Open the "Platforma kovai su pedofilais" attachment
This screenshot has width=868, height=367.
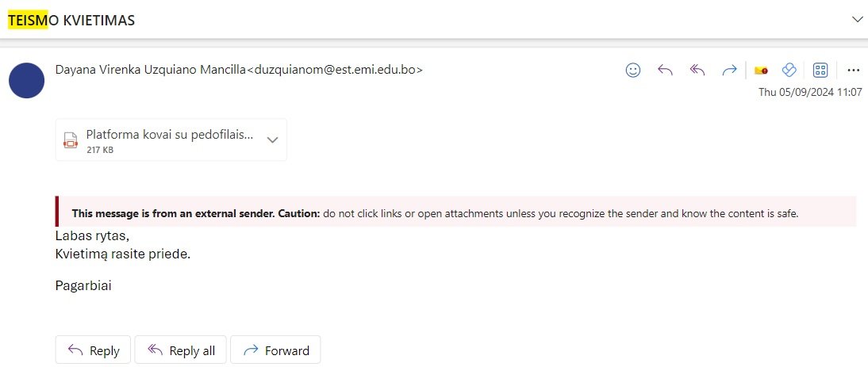(169, 135)
